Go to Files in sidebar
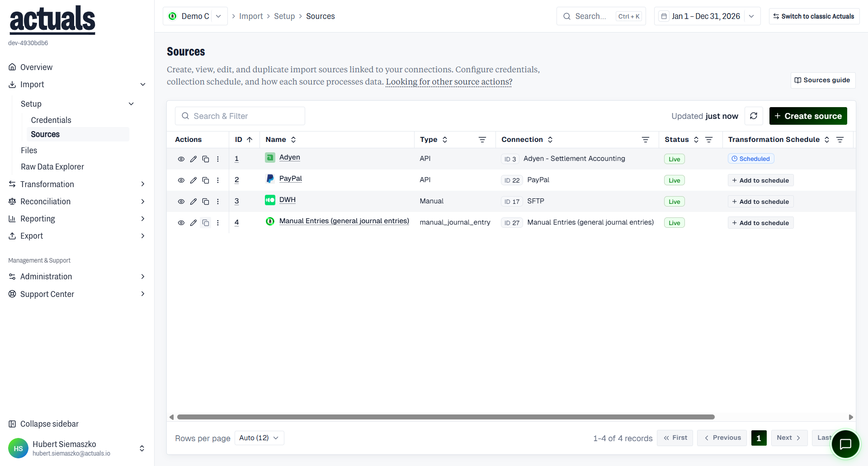Image resolution: width=868 pixels, height=466 pixels. [29, 150]
